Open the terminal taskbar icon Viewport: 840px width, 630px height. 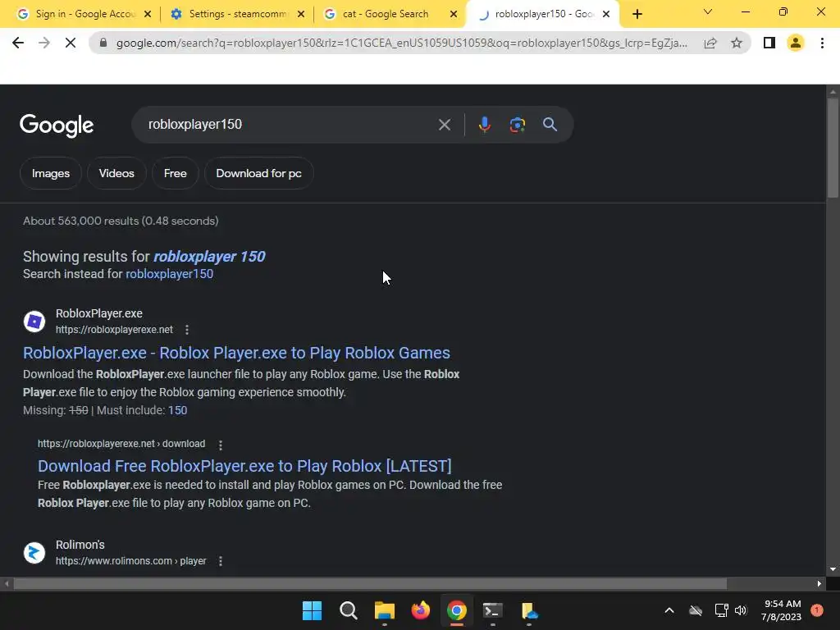point(492,610)
